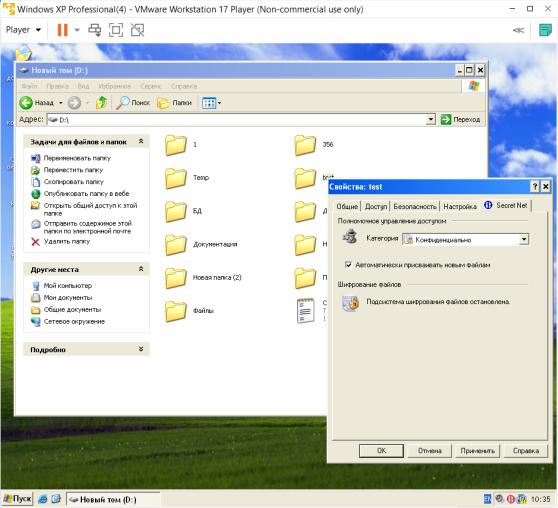Select the Документация folder icon

click(x=176, y=245)
